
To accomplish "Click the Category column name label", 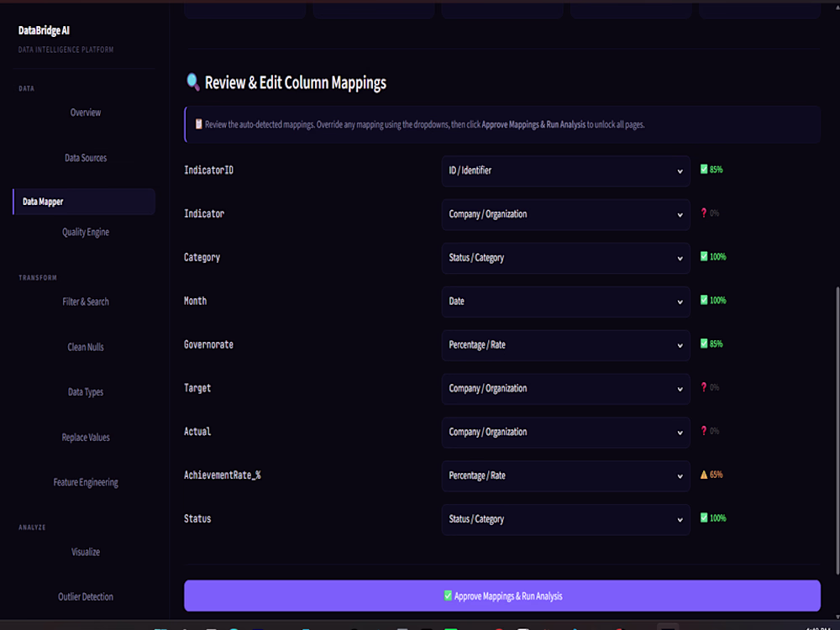I will click(x=202, y=258).
